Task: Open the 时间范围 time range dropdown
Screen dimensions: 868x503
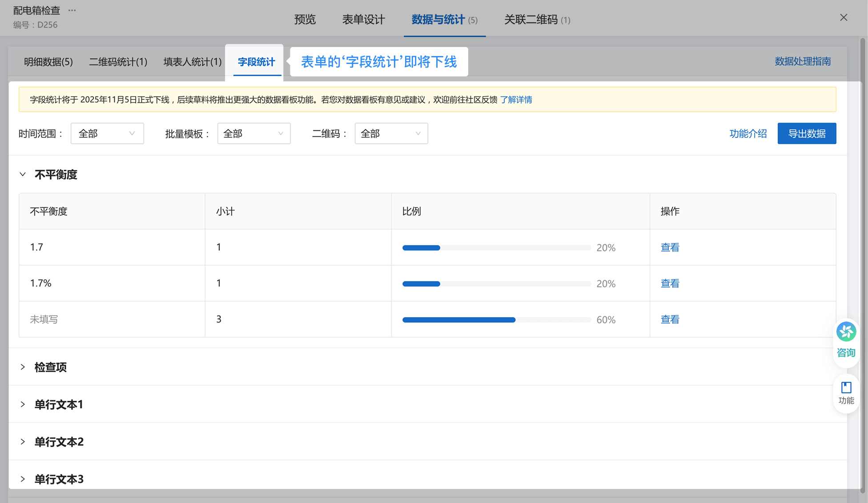Action: point(107,133)
